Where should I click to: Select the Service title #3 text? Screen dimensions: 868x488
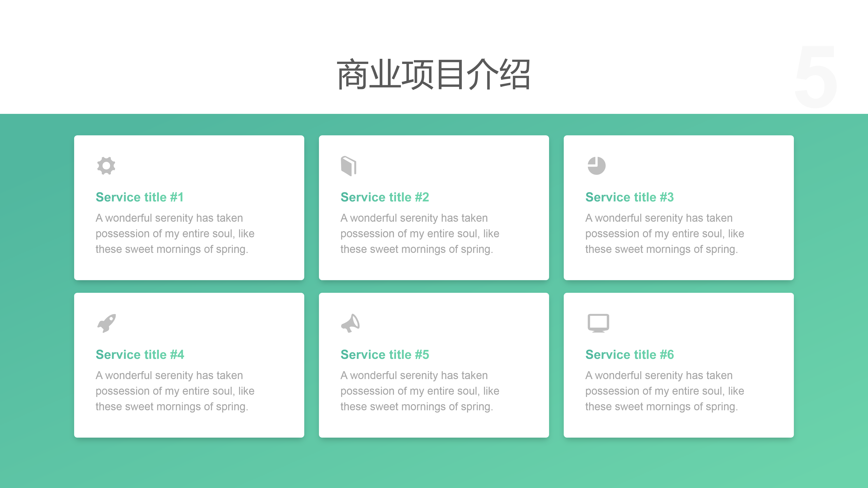click(x=629, y=197)
